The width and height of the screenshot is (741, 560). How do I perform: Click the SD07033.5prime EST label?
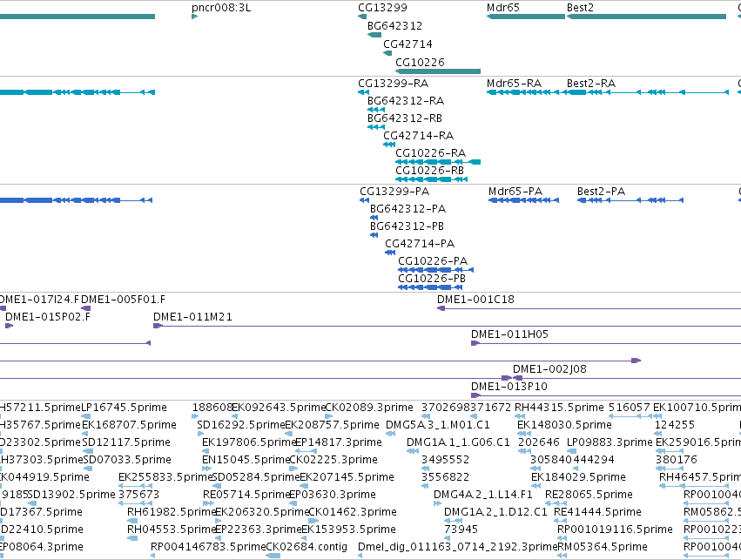click(127, 460)
